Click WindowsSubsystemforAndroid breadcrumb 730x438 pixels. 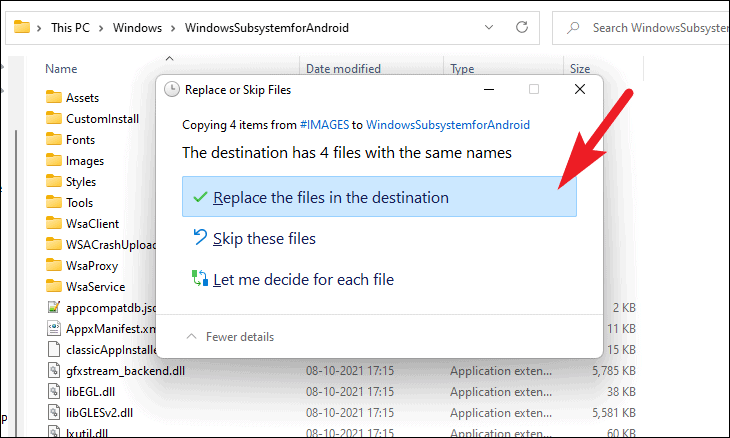coord(267,28)
